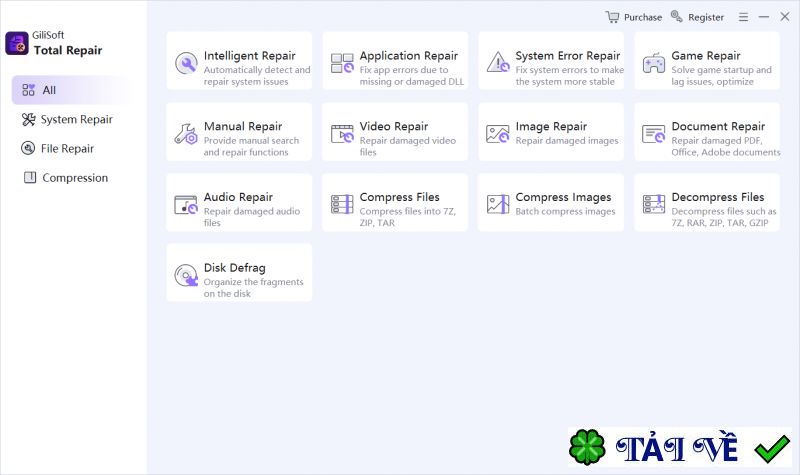Viewport: 800px width, 475px height.
Task: Open the Intelligent Repair wrench icon
Action: point(186,64)
